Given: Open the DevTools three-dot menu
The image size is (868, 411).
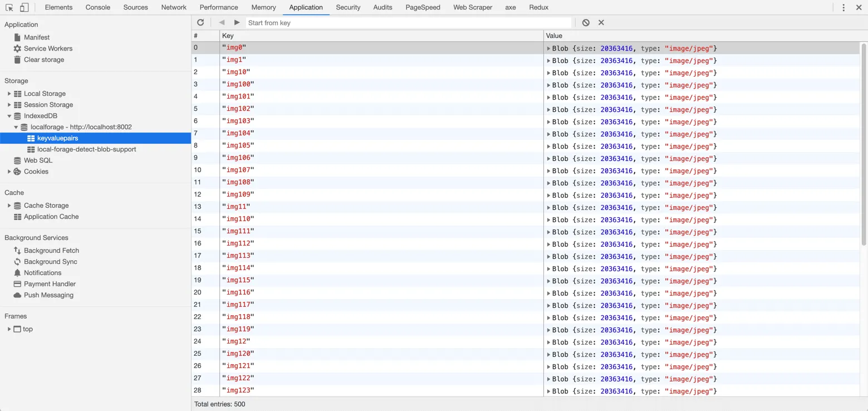Looking at the screenshot, I should click(x=844, y=8).
